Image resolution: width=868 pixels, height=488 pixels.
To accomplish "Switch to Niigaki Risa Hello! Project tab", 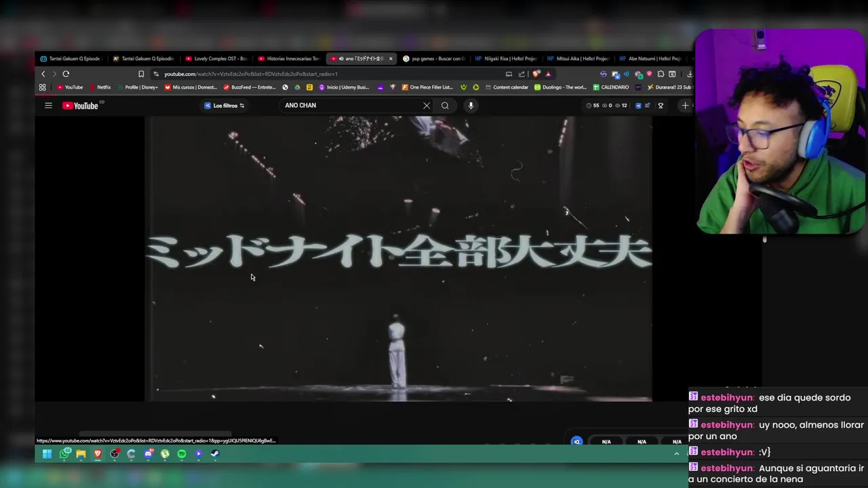I will click(507, 59).
